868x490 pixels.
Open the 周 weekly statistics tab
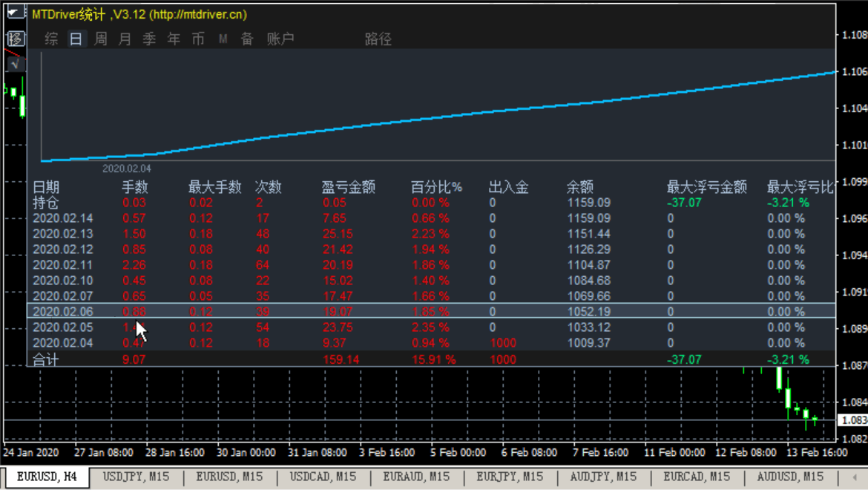tap(101, 39)
